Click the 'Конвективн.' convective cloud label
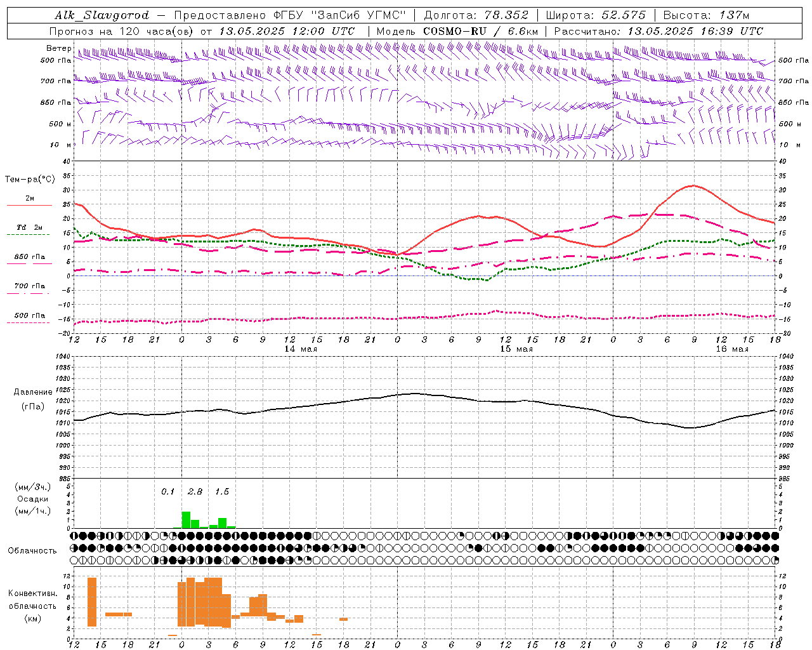Image resolution: width=812 pixels, height=650 pixels. click(32, 594)
